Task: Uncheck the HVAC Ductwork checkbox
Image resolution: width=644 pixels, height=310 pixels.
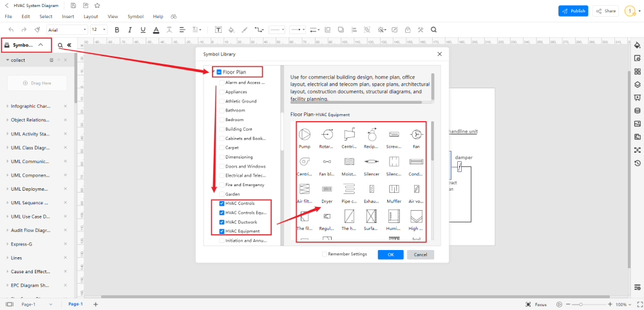Action: 222,222
